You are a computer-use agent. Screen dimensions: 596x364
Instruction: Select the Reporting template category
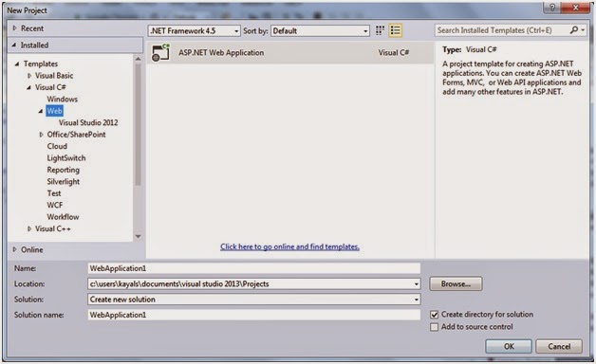point(63,170)
